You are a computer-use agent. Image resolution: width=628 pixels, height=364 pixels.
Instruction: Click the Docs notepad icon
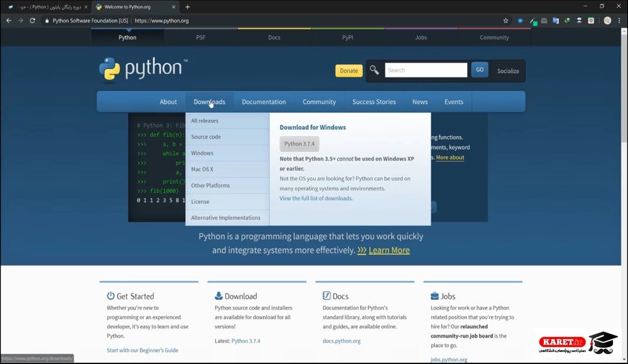pos(327,296)
